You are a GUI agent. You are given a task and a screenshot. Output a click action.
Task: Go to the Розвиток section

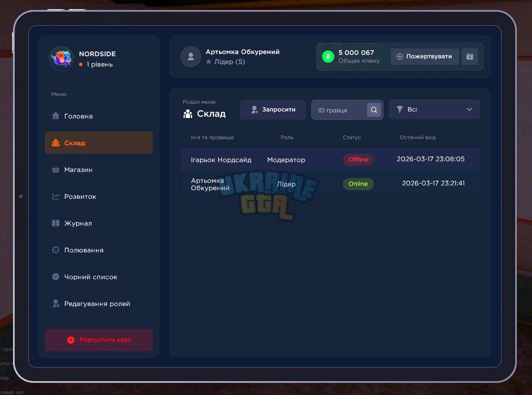tap(99, 196)
